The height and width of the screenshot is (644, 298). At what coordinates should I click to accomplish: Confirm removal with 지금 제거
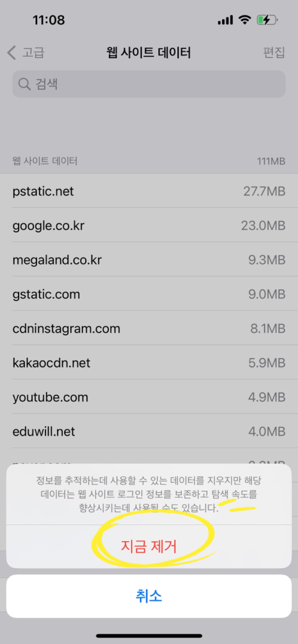pos(149,547)
